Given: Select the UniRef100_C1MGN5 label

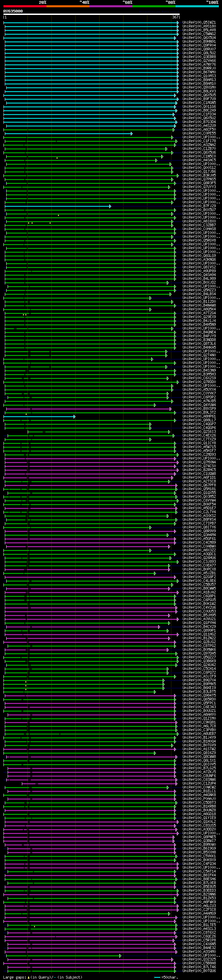Looking at the screenshot, I should (x=199, y=103).
